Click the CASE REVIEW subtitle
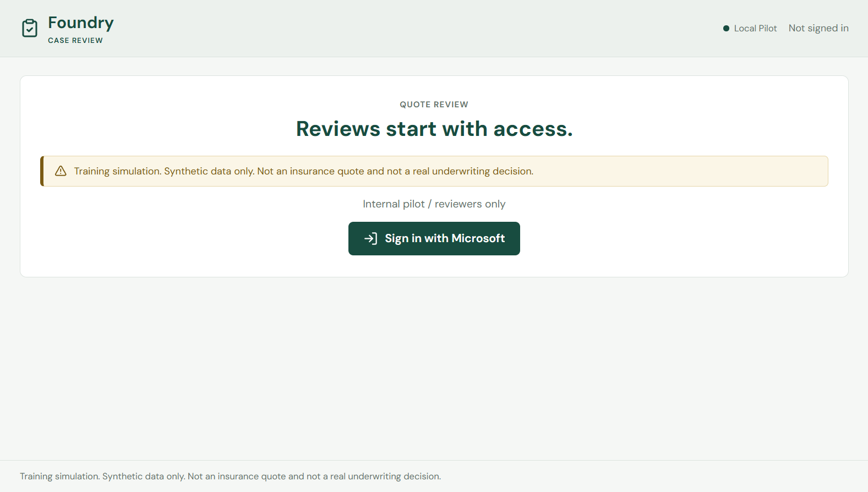The height and width of the screenshot is (492, 868). (75, 40)
